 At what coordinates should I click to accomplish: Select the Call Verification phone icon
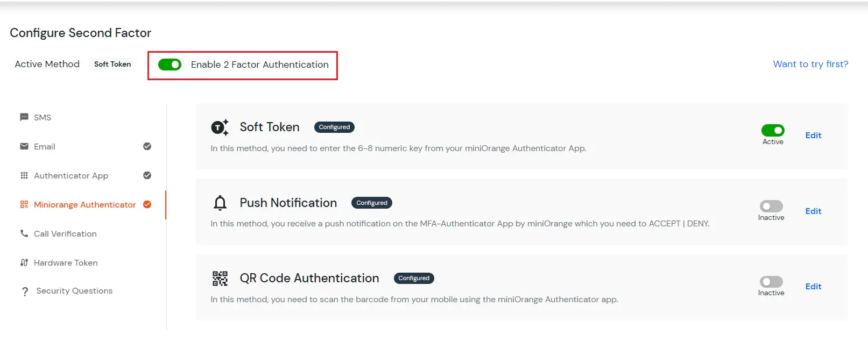24,233
